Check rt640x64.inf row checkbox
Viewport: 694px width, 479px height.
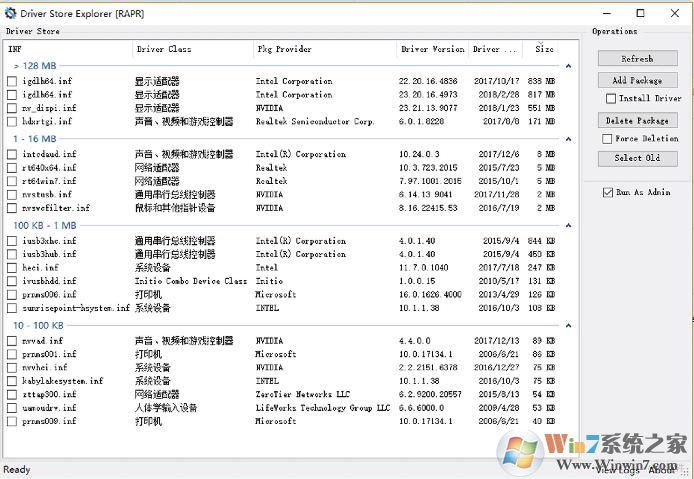[x=12, y=168]
